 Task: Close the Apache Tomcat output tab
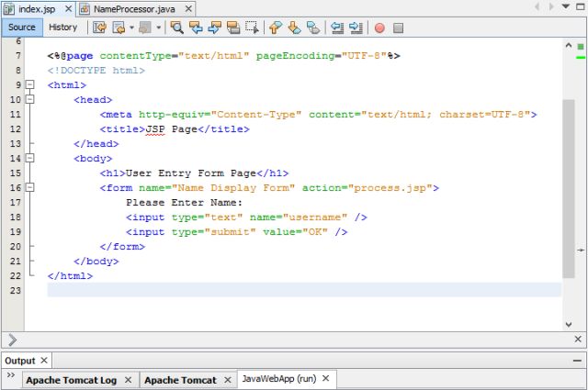(226, 380)
